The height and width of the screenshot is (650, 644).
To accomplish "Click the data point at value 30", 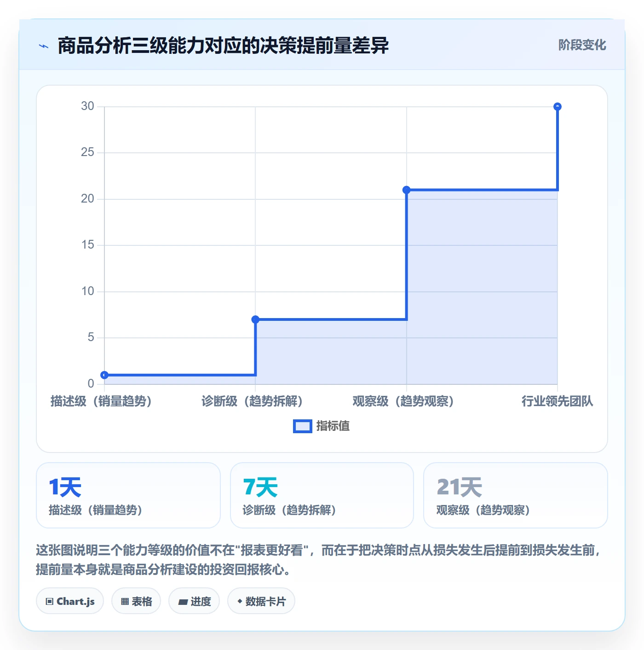I will click(558, 106).
